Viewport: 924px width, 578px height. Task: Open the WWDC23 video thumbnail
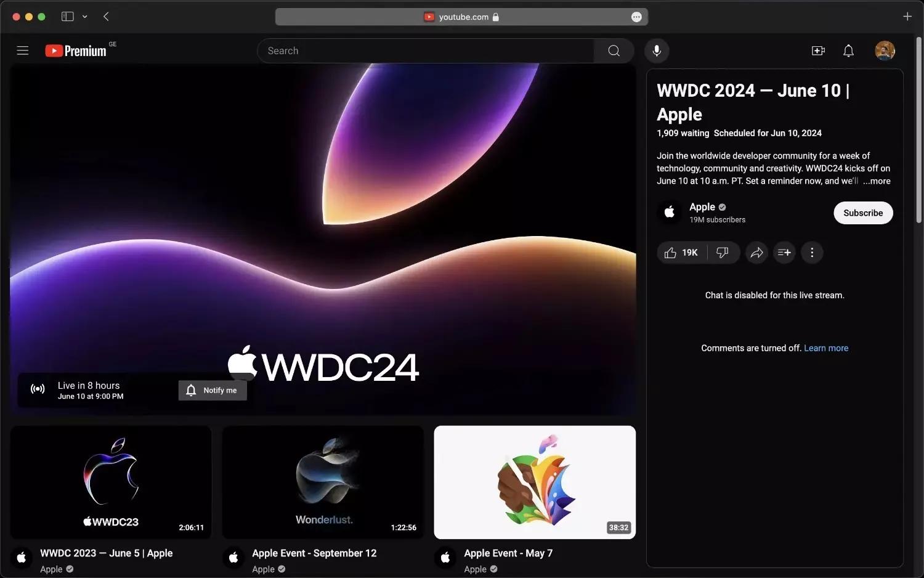click(x=111, y=482)
